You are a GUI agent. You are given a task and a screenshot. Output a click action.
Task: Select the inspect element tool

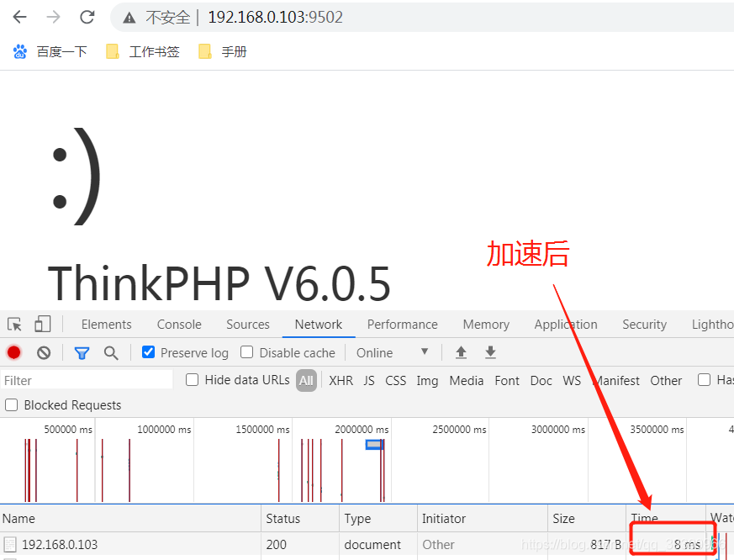[x=13, y=324]
